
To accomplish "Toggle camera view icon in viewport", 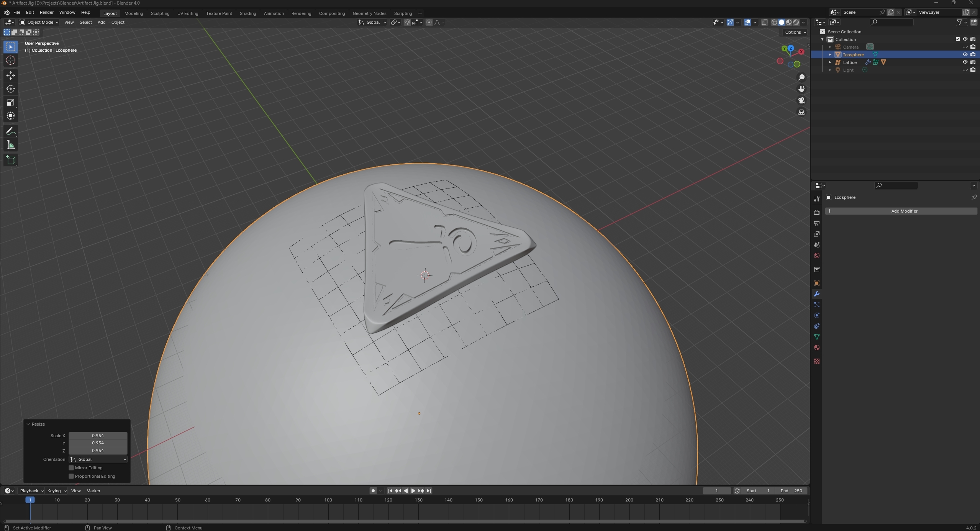I will click(801, 100).
